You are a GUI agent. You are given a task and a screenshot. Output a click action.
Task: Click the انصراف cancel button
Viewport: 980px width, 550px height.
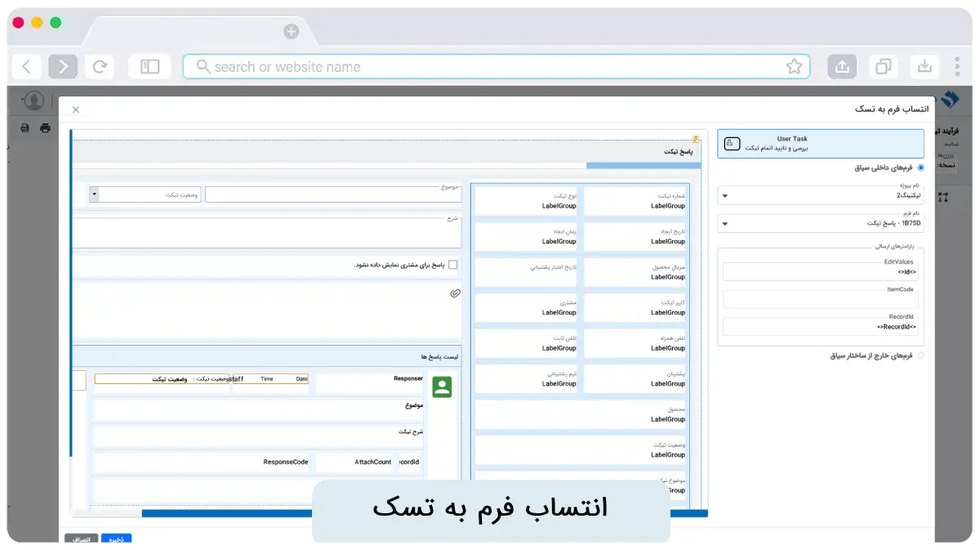[x=82, y=539]
